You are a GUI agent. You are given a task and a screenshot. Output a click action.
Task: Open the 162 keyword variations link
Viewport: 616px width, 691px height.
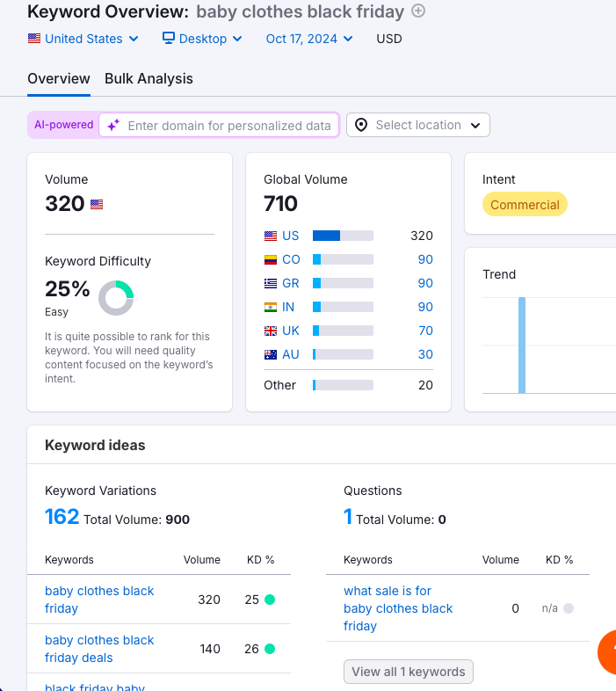62,517
